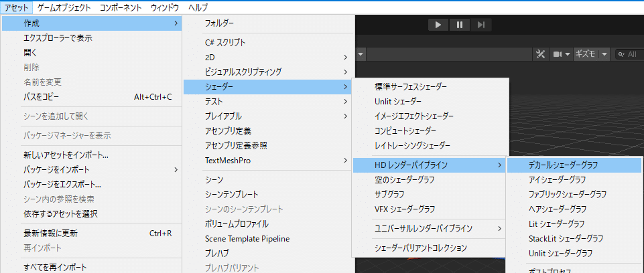Expand the HD レンダーパイプライン submenu
The image size is (644, 273).
point(430,165)
